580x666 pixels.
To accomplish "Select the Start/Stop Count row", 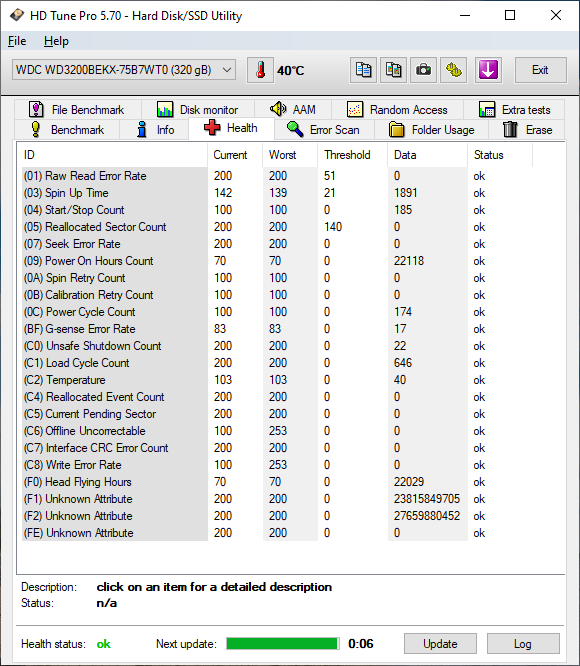I will click(x=277, y=210).
